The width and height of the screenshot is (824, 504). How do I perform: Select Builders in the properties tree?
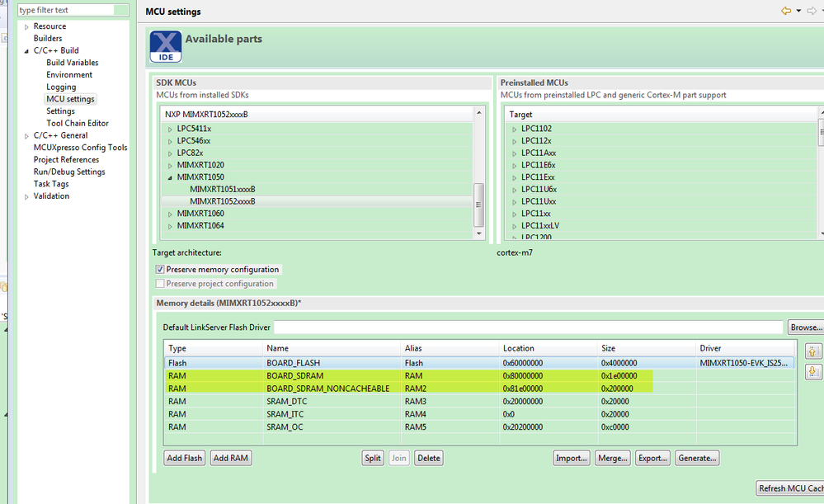[48, 39]
